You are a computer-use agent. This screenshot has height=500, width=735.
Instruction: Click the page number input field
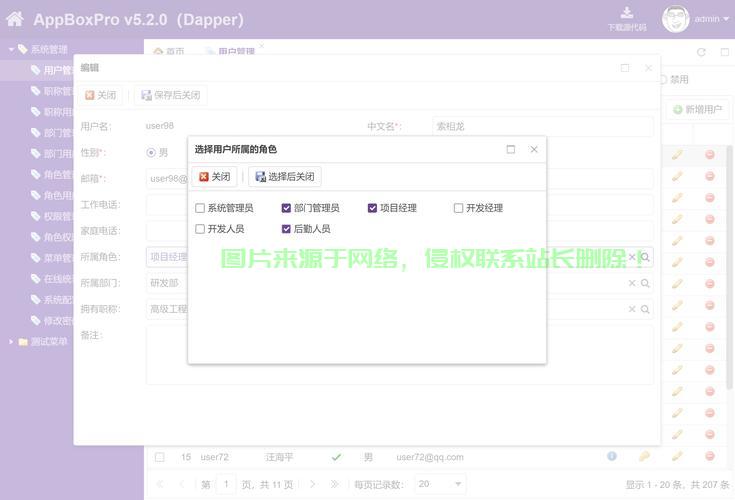(x=226, y=484)
